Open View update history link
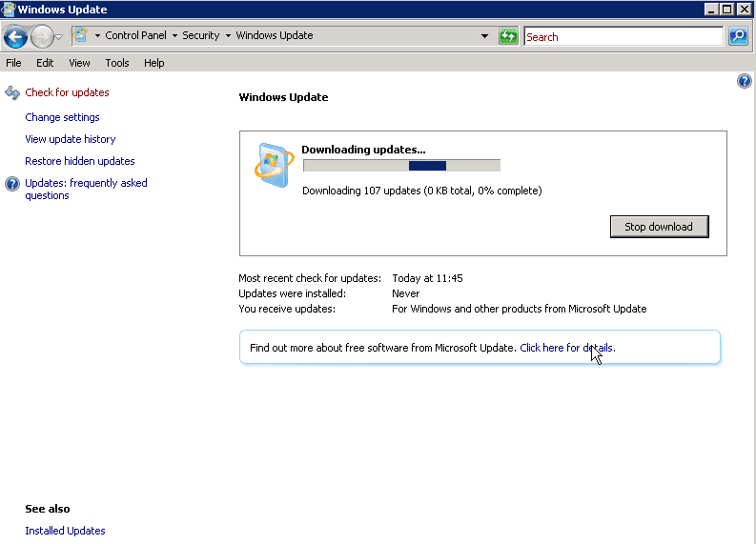Image resolution: width=756 pixels, height=544 pixels. (x=71, y=139)
